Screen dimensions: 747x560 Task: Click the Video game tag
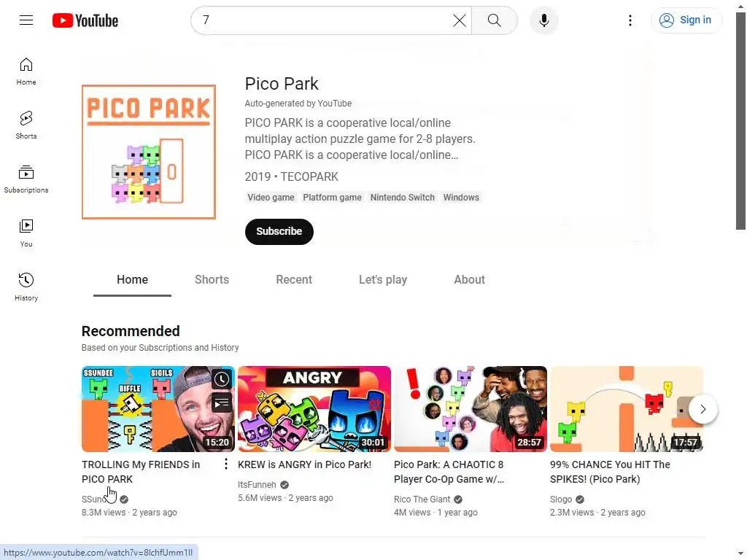pos(271,197)
